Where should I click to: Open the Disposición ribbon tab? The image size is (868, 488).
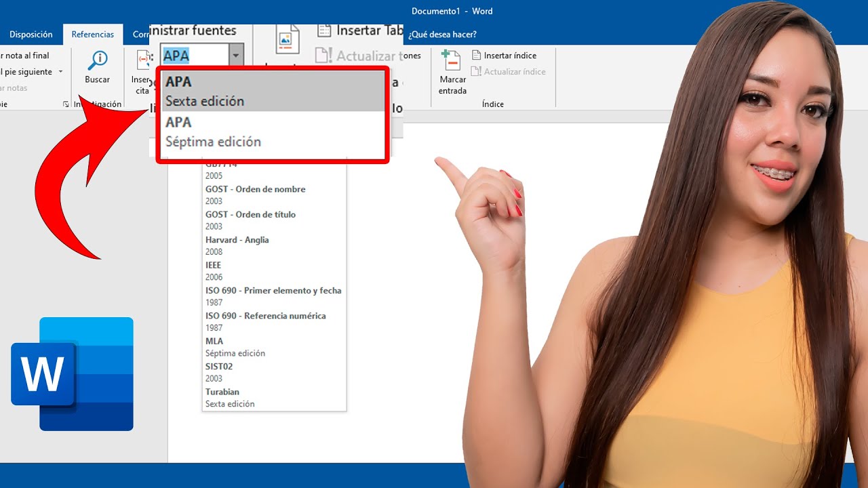point(31,35)
